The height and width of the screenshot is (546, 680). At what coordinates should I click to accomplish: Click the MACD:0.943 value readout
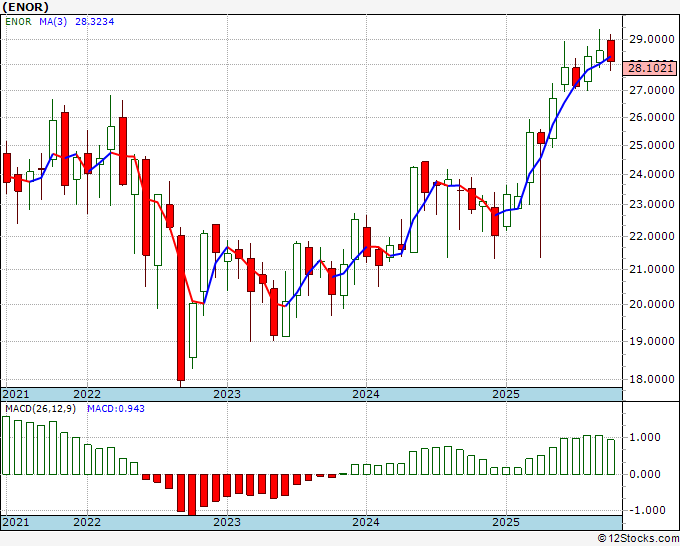click(x=116, y=409)
